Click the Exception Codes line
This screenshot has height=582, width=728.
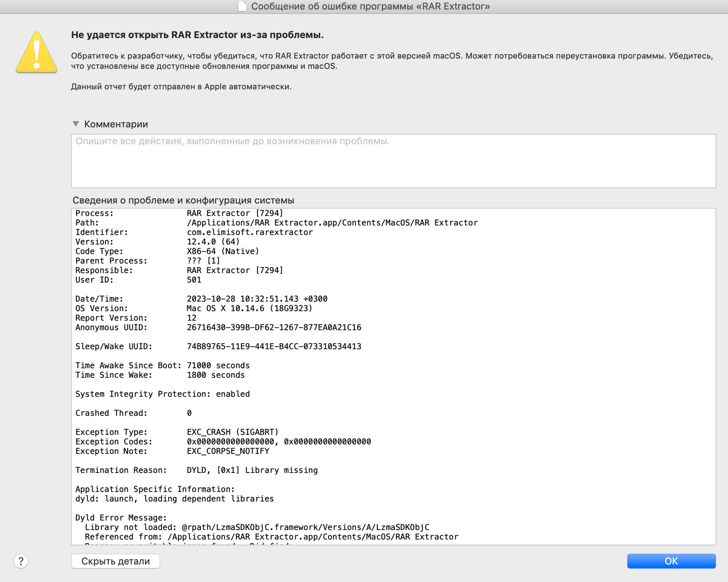(223, 441)
